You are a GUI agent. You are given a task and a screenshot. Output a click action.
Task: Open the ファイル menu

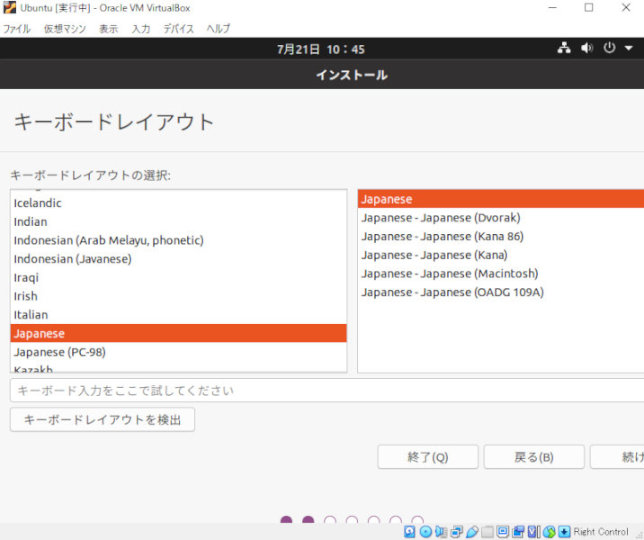16,29
